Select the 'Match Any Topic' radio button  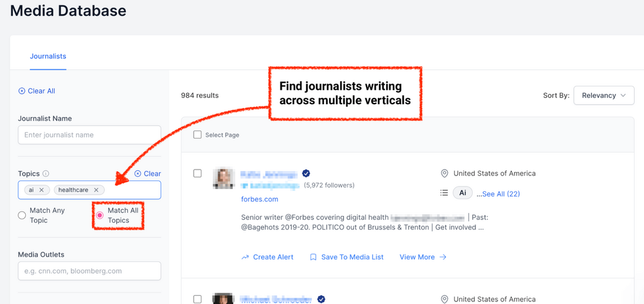click(x=22, y=215)
